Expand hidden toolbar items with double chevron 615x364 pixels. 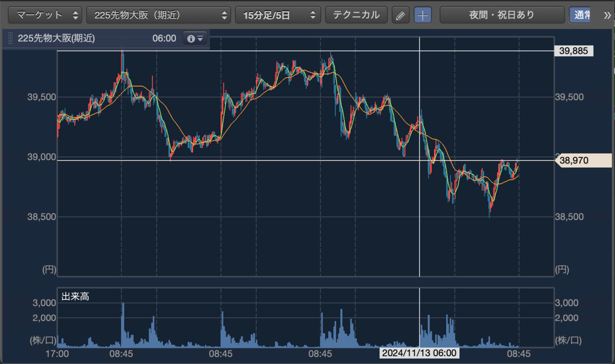point(607,15)
